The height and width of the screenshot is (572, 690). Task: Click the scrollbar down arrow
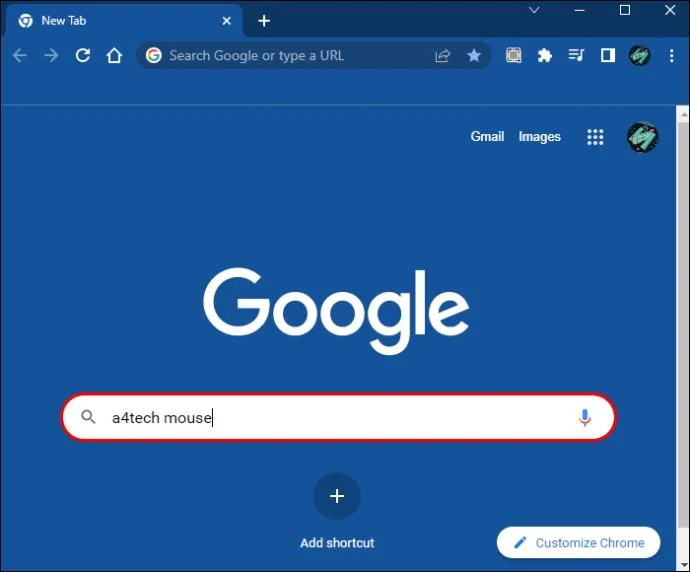pyautogui.click(x=683, y=564)
